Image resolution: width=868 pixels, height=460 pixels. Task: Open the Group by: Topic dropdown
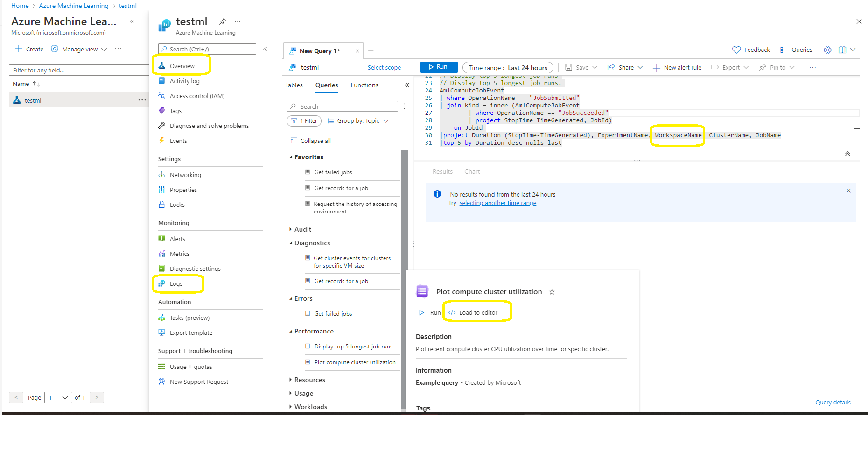click(x=358, y=120)
